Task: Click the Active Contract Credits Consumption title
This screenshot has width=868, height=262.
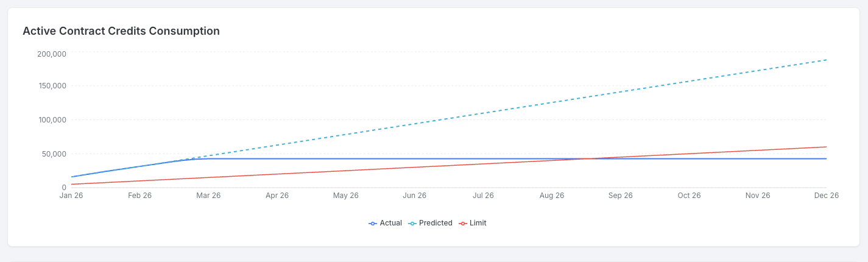Action: click(121, 31)
